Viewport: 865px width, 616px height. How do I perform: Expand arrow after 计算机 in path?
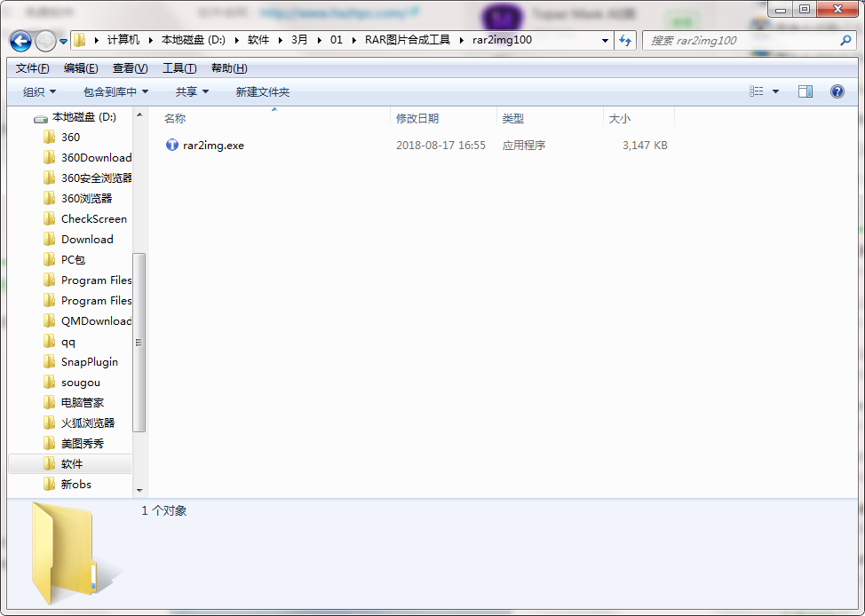click(x=151, y=40)
